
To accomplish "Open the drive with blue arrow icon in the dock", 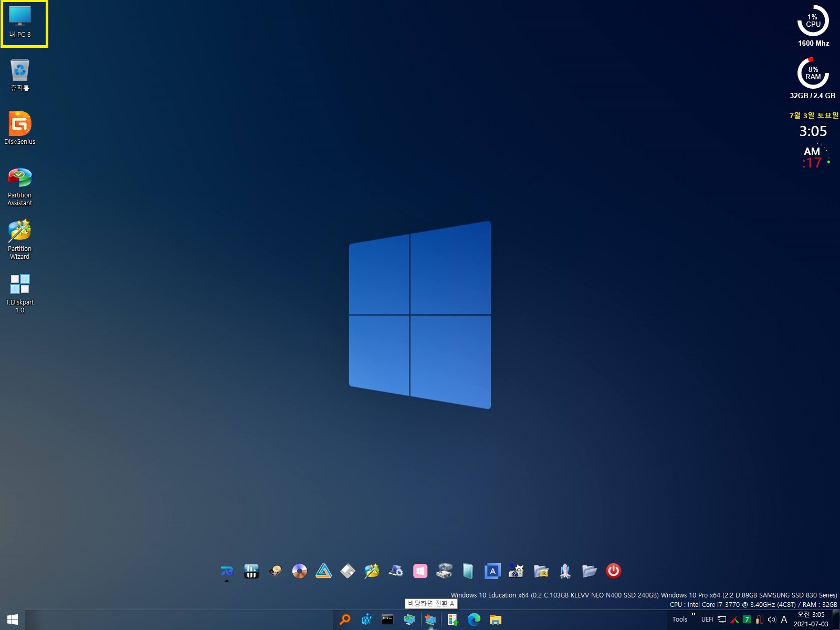I will [445, 571].
